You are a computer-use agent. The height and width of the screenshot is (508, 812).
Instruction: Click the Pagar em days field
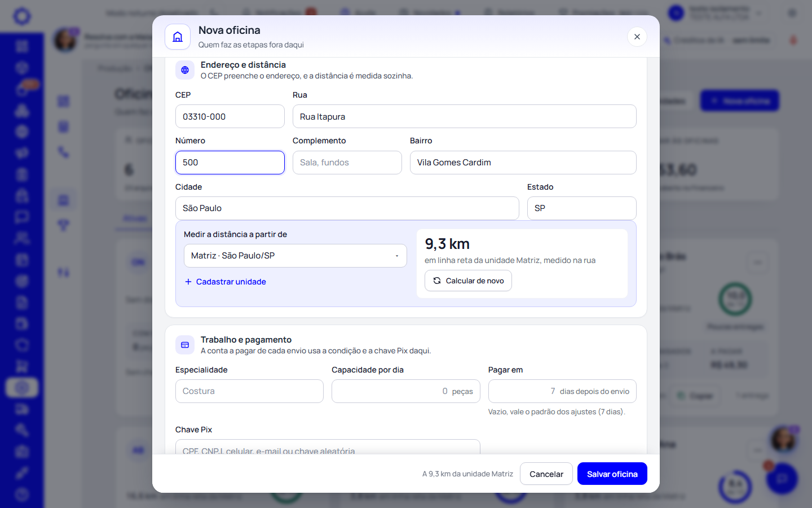click(x=562, y=391)
